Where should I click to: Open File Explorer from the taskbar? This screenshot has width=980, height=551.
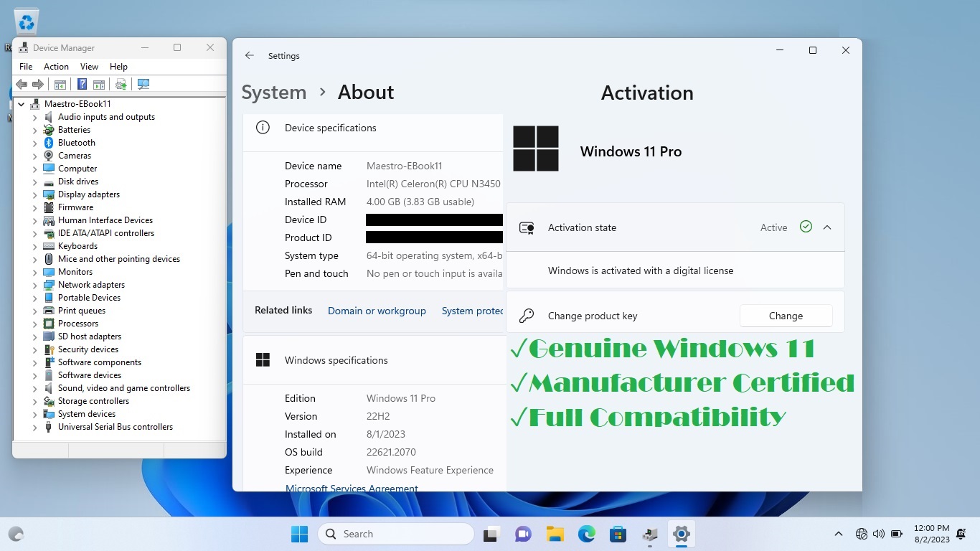pyautogui.click(x=555, y=534)
